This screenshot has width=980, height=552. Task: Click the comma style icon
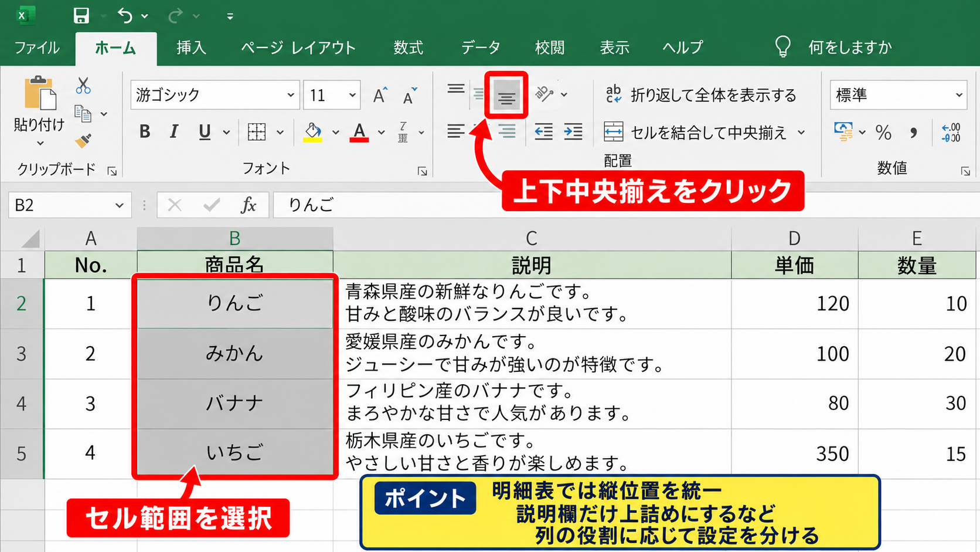pyautogui.click(x=913, y=133)
